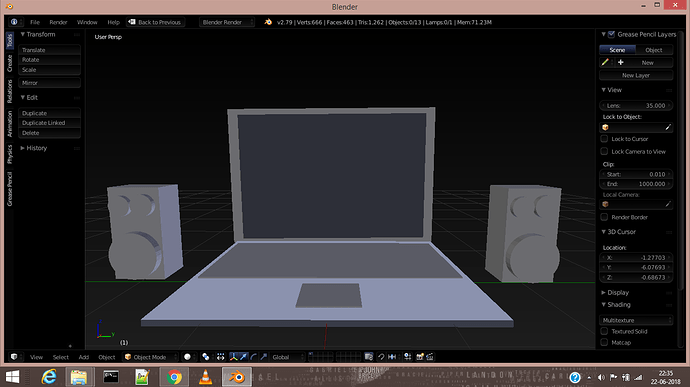Open the File menu
Screen dimensions: 690x387
tap(35, 22)
